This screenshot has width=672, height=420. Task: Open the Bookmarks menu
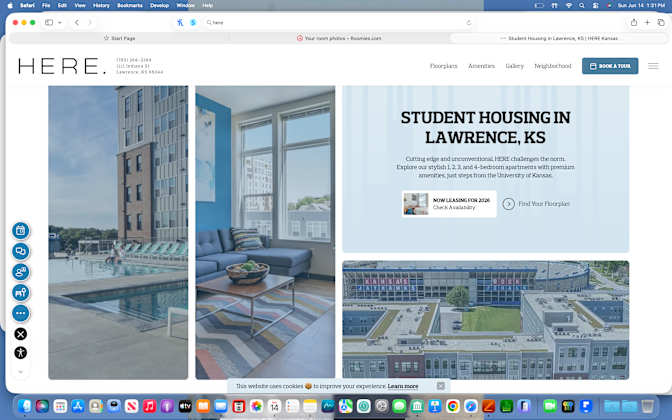point(129,5)
